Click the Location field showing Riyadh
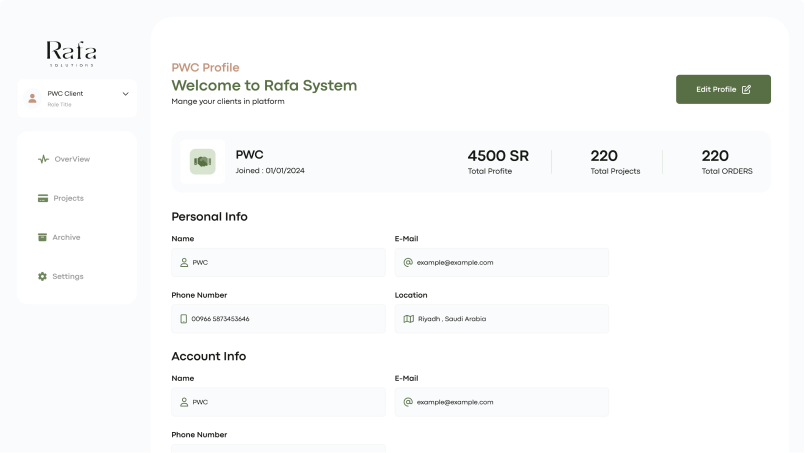 click(502, 319)
